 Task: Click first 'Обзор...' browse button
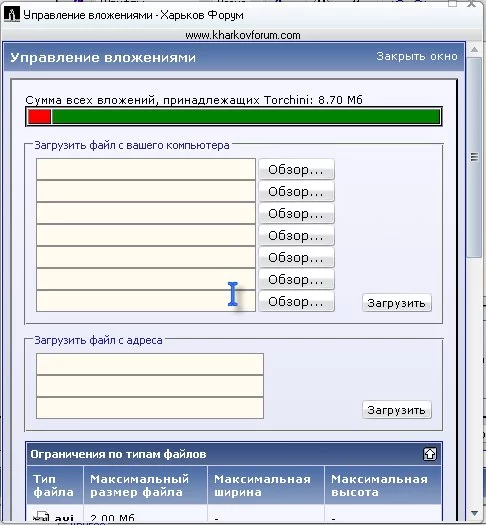tap(296, 169)
